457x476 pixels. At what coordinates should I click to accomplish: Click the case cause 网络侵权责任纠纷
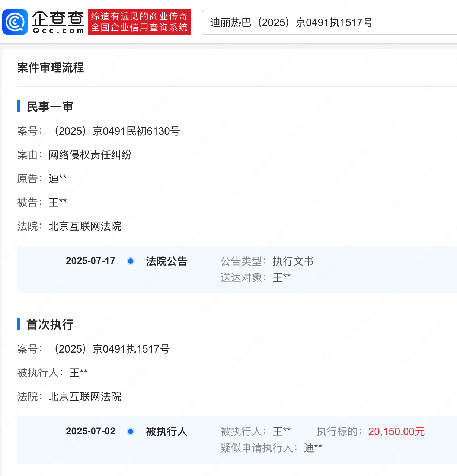[x=90, y=155]
